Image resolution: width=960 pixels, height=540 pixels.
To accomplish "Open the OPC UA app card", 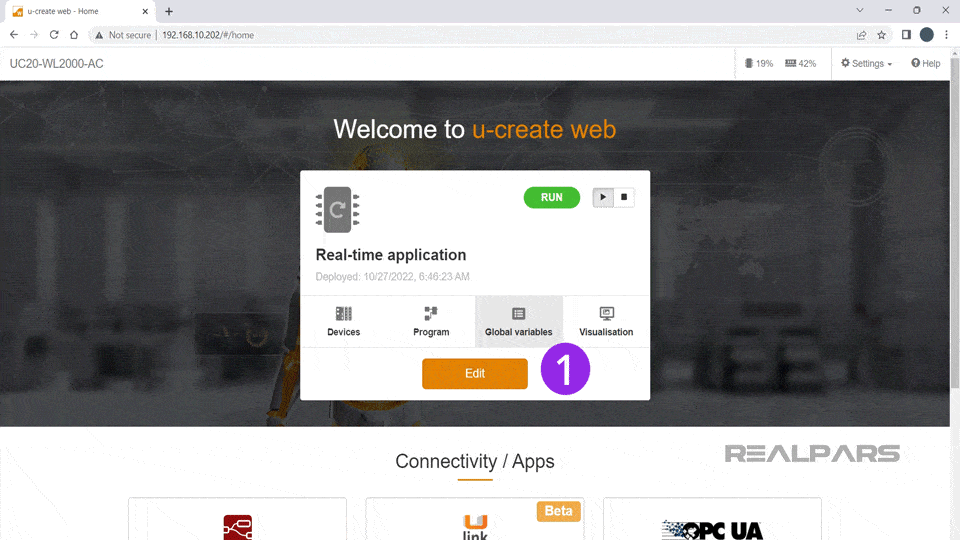I will tap(712, 519).
